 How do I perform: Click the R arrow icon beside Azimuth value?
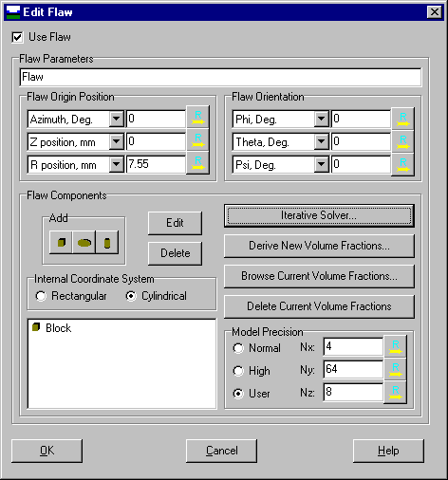tap(197, 118)
